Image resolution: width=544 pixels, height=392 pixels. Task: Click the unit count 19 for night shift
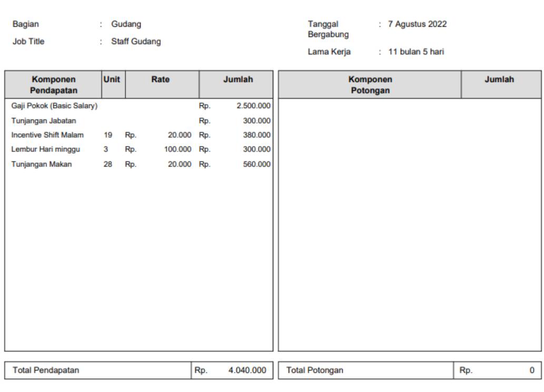coord(107,135)
